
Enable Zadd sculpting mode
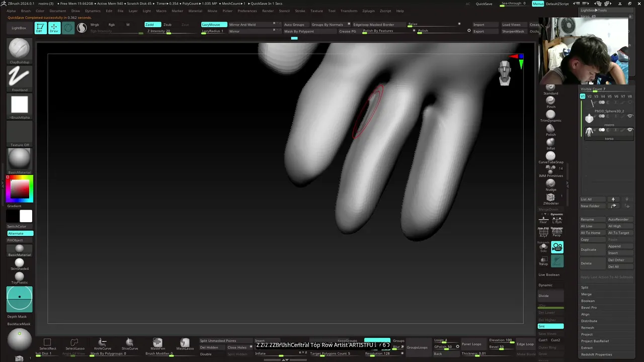pos(152,25)
